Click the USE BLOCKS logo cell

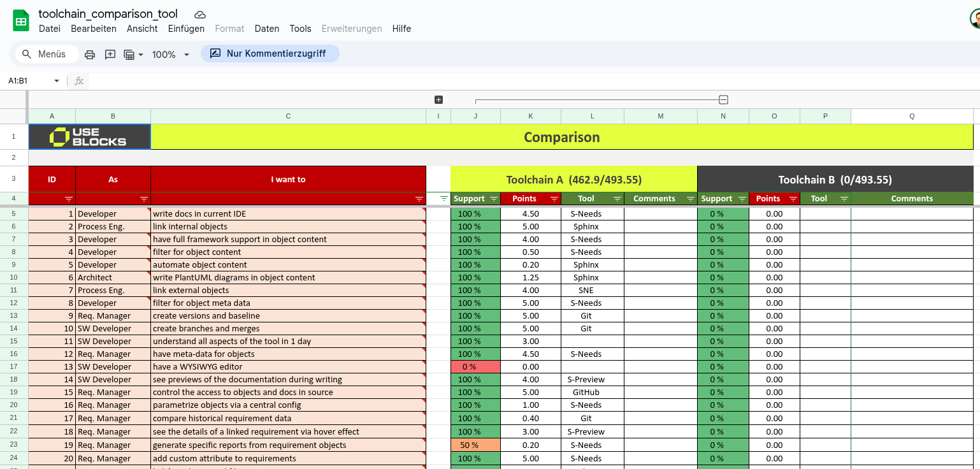[89, 137]
